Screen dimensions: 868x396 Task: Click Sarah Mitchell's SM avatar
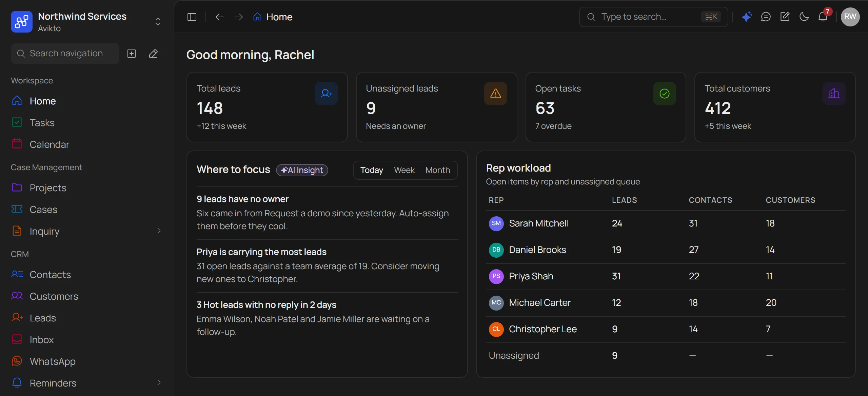496,223
